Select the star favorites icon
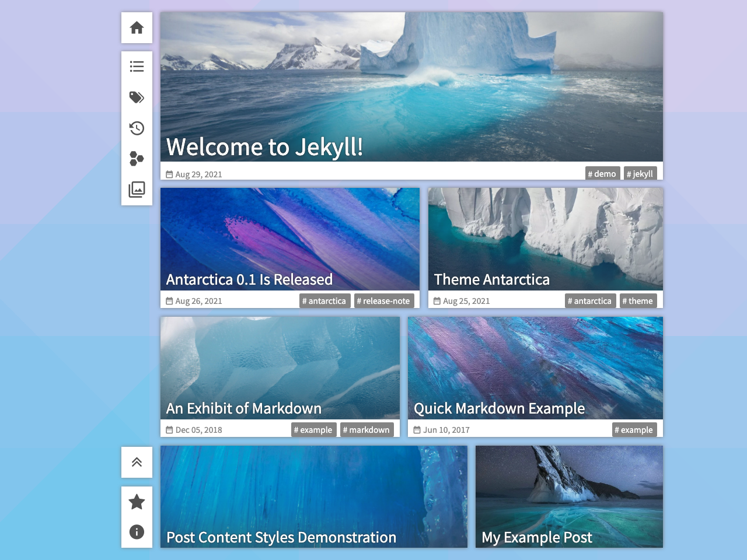Viewport: 747px width, 560px height. [x=137, y=501]
